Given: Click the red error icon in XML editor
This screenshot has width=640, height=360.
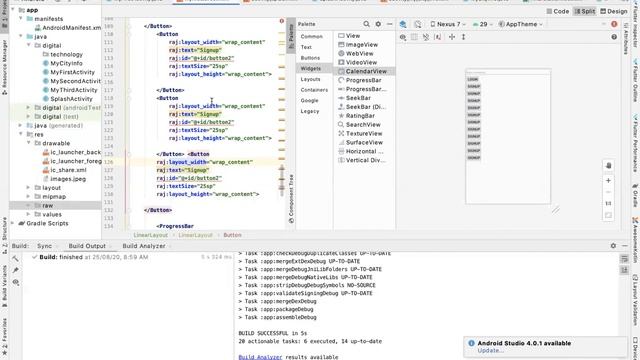Looking at the screenshot, I should pos(282,21).
